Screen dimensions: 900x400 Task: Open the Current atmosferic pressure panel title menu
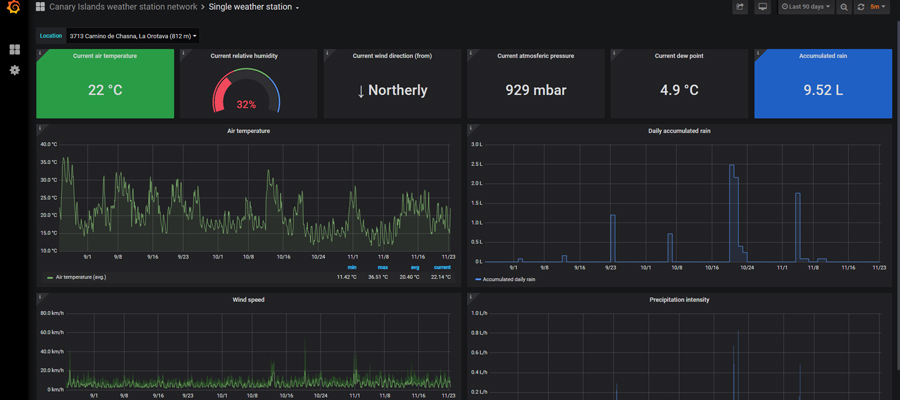coord(536,56)
